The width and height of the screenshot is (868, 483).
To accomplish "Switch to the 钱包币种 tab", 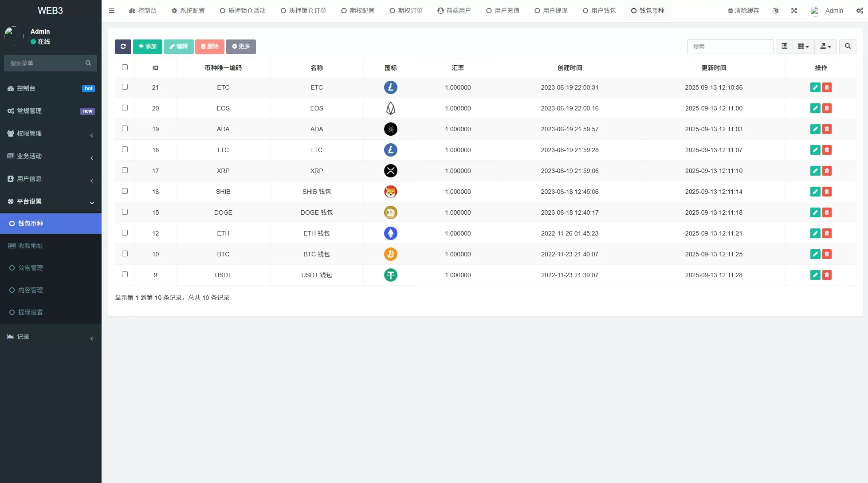I will click(x=647, y=10).
